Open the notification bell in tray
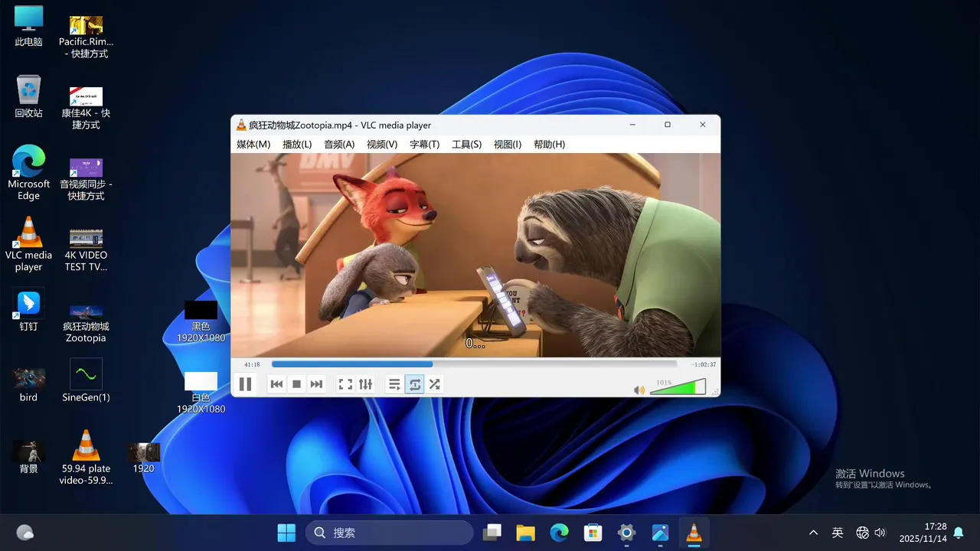Viewport: 980px width, 551px height. [x=959, y=533]
